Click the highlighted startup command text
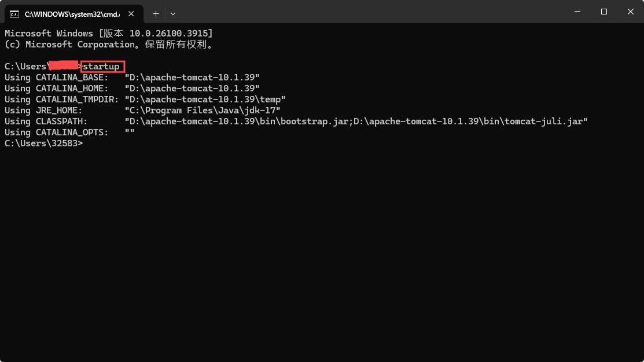The width and height of the screenshot is (644, 362). pos(102,66)
